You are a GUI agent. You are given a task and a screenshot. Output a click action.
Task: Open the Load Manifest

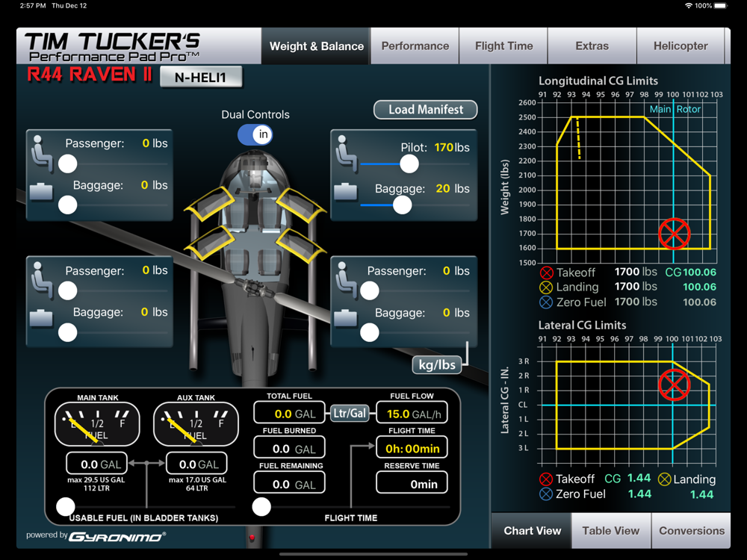[x=426, y=110]
